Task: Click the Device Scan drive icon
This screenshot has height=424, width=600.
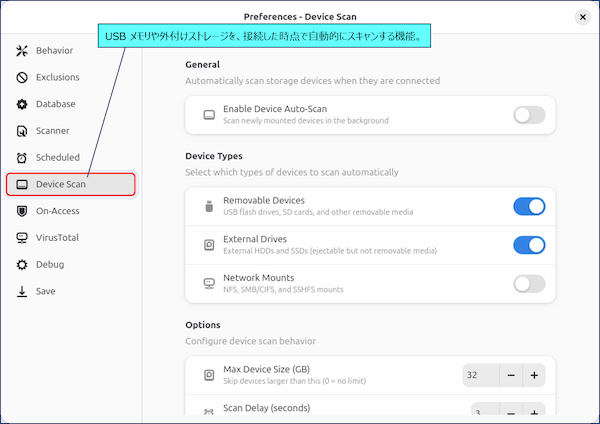Action: click(x=22, y=184)
